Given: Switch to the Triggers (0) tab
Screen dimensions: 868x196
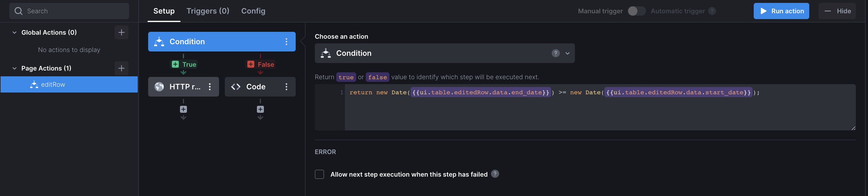Looking at the screenshot, I should (207, 11).
